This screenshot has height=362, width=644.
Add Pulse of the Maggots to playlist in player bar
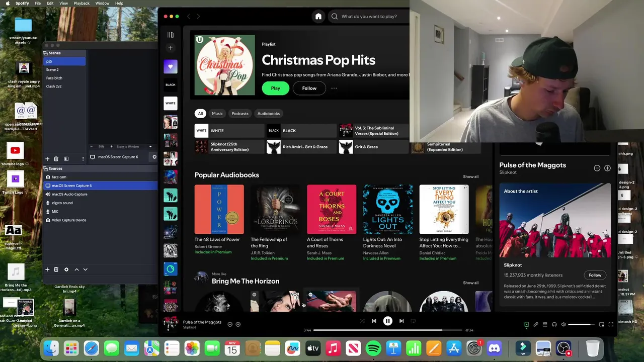click(x=238, y=324)
